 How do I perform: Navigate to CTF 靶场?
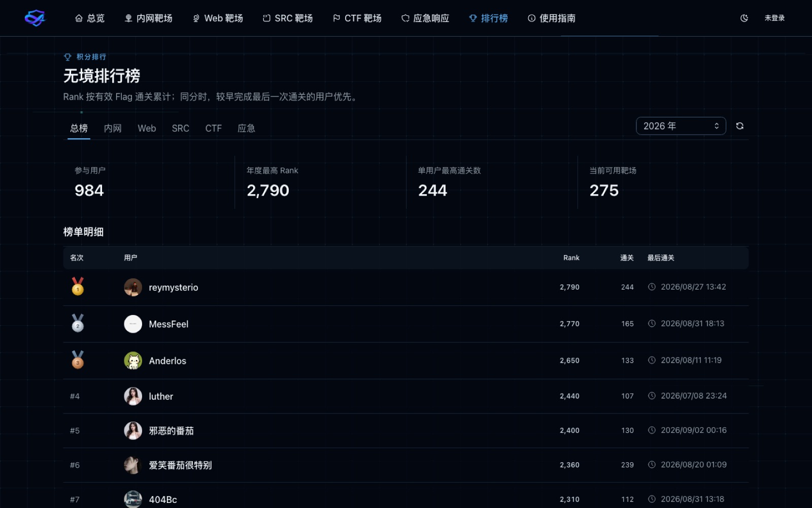tap(357, 18)
